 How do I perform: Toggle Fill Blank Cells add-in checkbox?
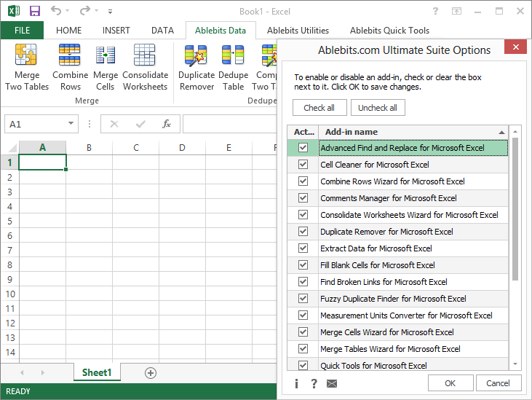tap(303, 265)
